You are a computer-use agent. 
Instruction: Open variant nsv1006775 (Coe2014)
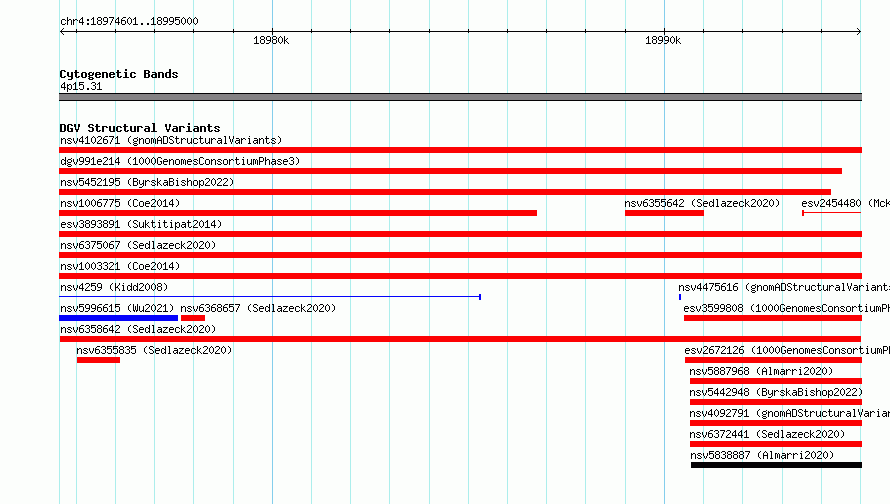[120, 203]
